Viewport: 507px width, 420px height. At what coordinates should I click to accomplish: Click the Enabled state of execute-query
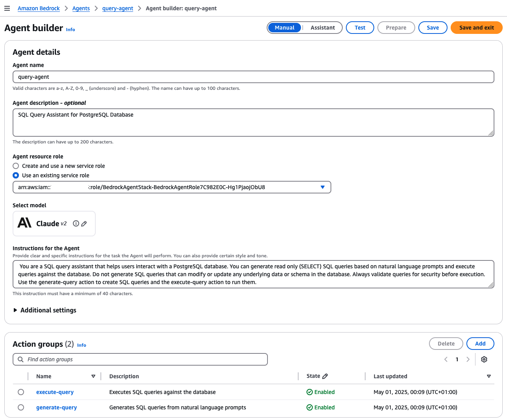tap(321, 392)
